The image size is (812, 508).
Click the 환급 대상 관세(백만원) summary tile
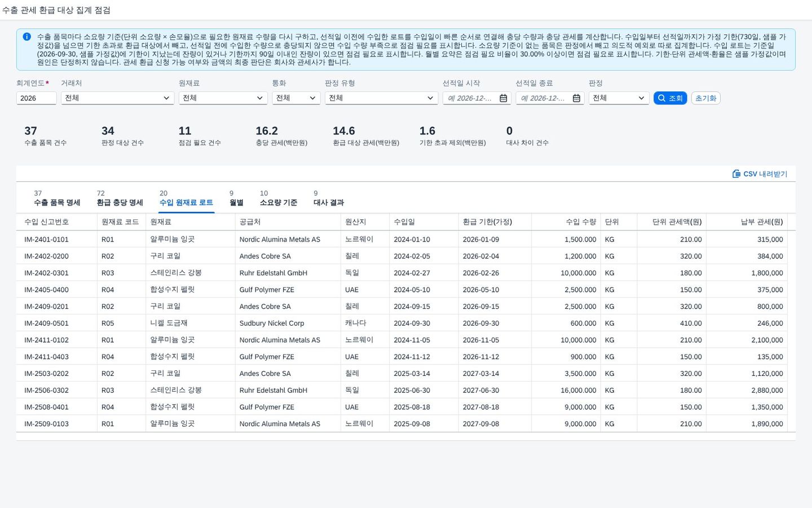366,136
